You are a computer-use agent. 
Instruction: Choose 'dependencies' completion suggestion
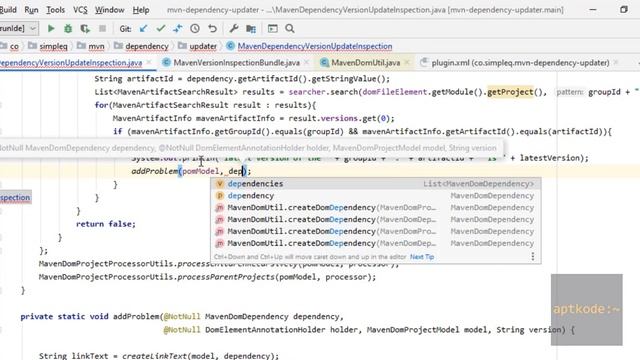click(x=376, y=184)
